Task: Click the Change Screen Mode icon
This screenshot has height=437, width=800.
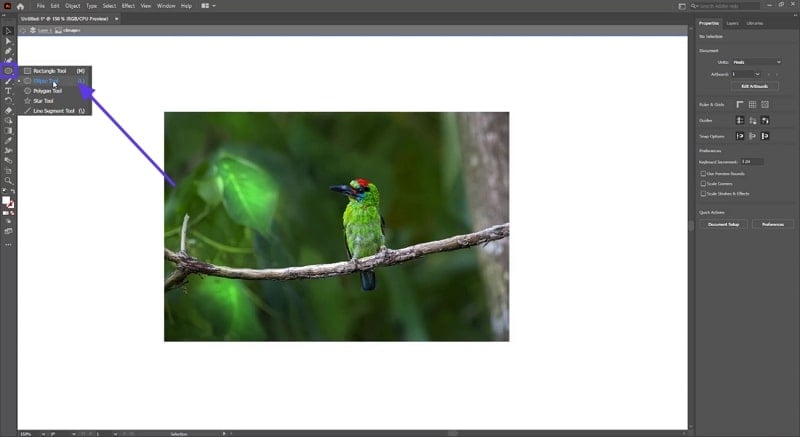Action: click(x=8, y=232)
